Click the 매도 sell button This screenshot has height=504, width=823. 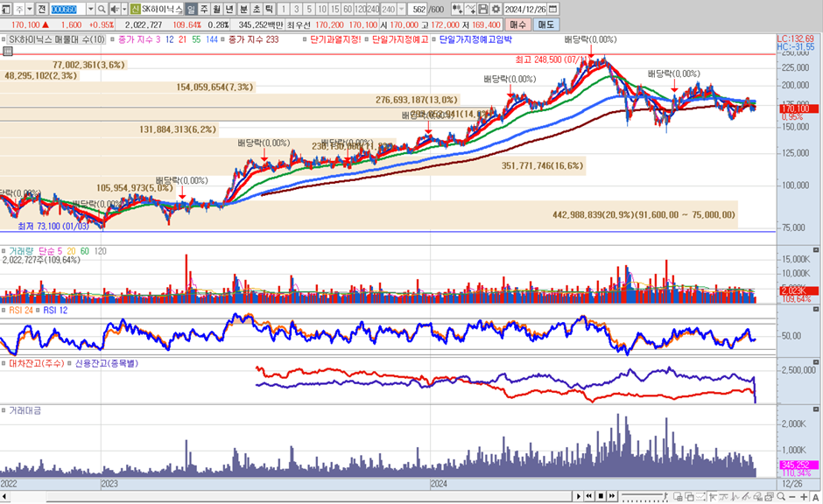(545, 25)
